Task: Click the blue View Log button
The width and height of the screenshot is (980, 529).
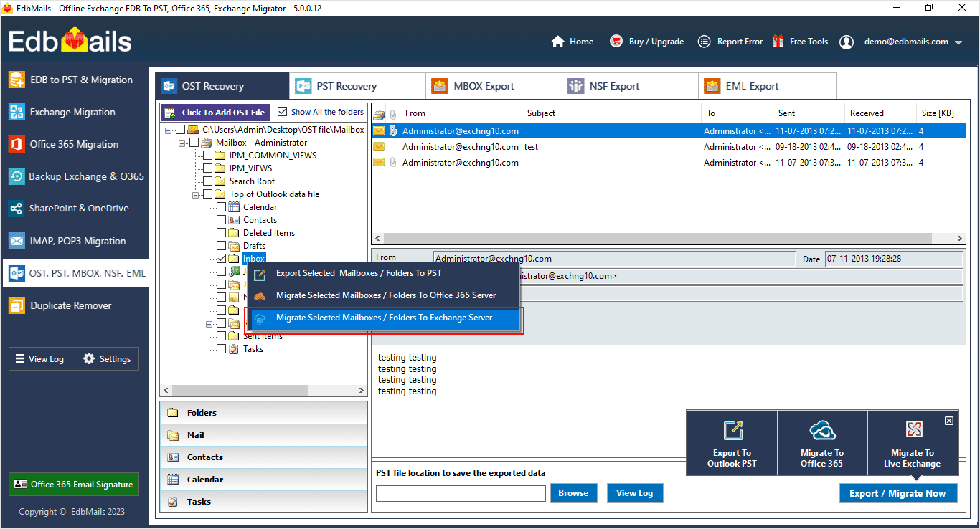Action: [x=635, y=493]
